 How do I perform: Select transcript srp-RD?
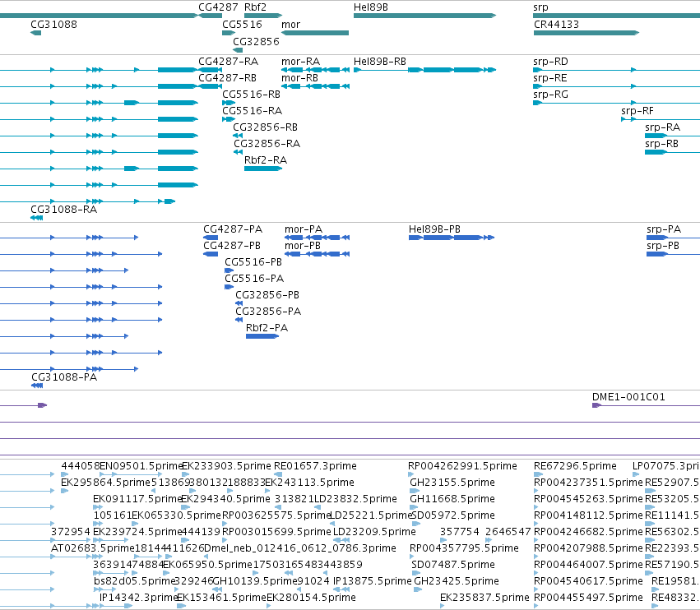550,62
